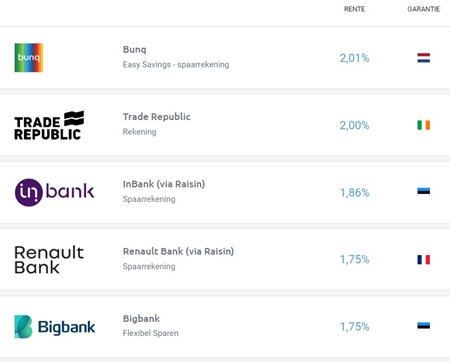
Task: Click the Irish flag for Trade Republic
Action: click(x=424, y=125)
